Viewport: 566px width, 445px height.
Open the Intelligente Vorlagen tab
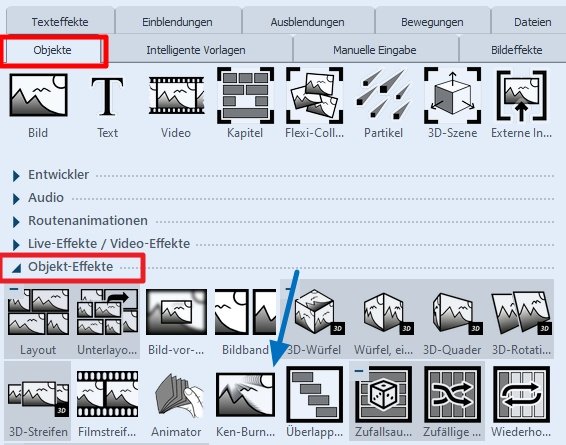[x=196, y=50]
